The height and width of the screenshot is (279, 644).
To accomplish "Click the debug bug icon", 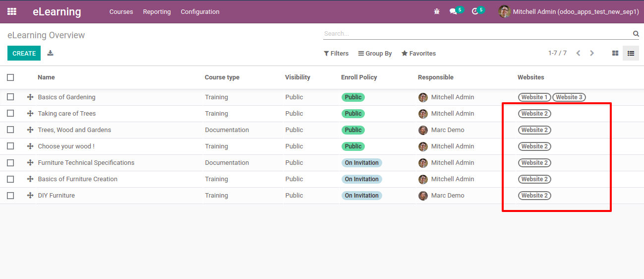I will (437, 11).
